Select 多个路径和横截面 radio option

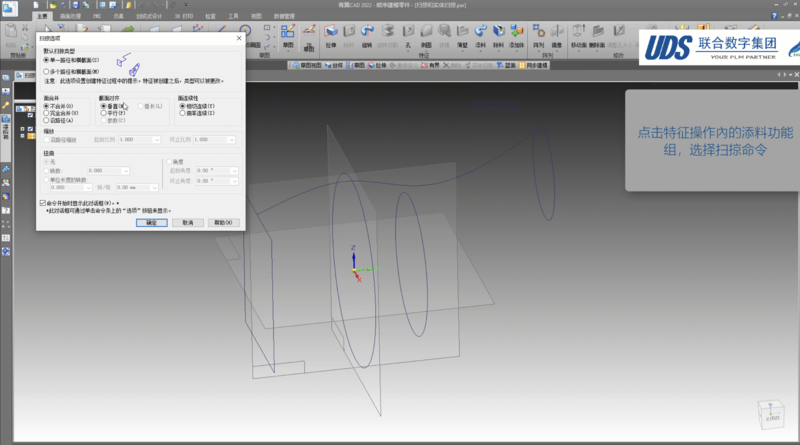(x=46, y=72)
